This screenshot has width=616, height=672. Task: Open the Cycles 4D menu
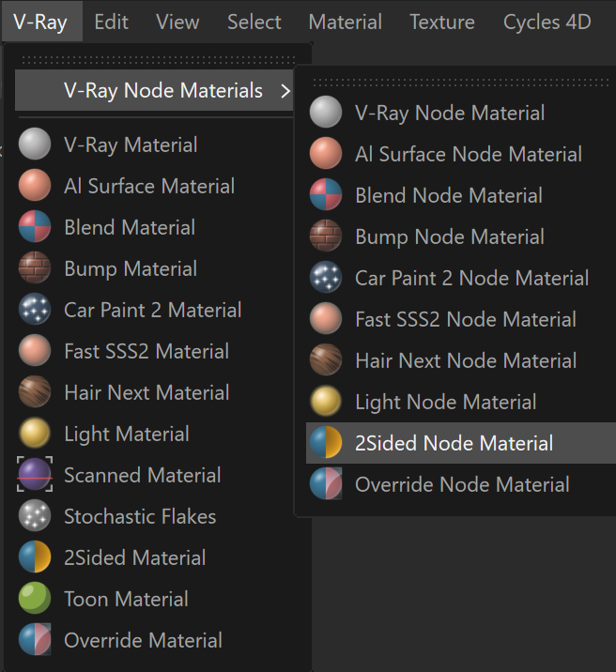tap(547, 22)
